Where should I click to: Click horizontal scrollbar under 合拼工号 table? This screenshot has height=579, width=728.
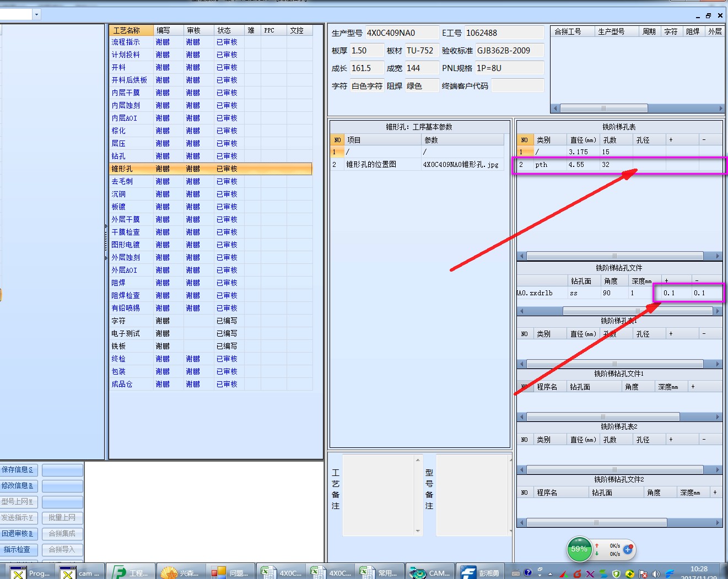[603, 108]
